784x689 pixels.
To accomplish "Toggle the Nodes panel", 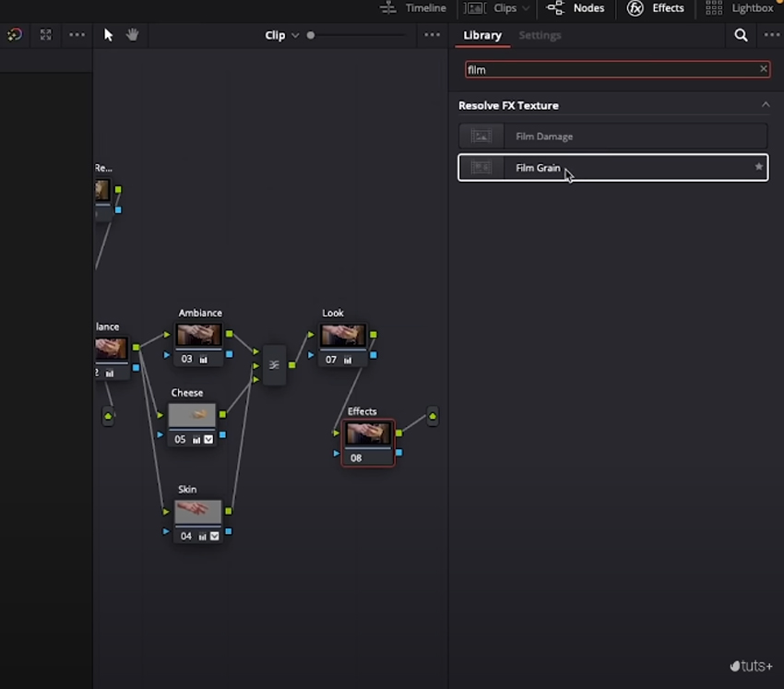I will [575, 8].
